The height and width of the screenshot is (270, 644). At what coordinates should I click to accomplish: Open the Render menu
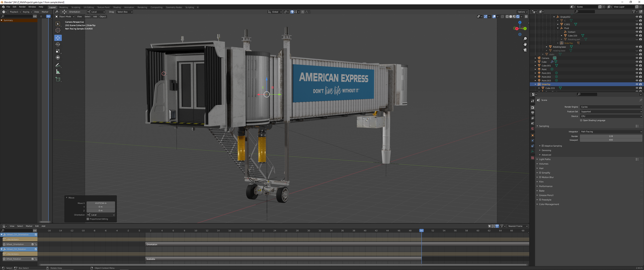(x=23, y=7)
